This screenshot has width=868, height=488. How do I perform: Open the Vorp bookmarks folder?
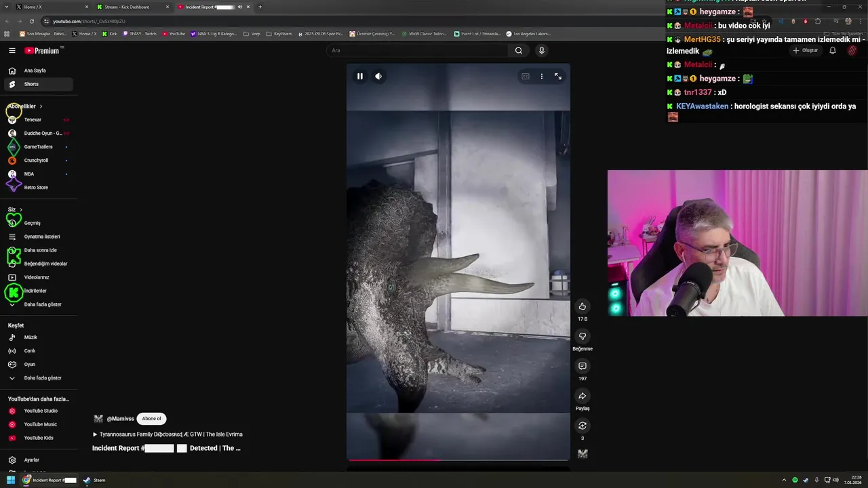coord(252,34)
